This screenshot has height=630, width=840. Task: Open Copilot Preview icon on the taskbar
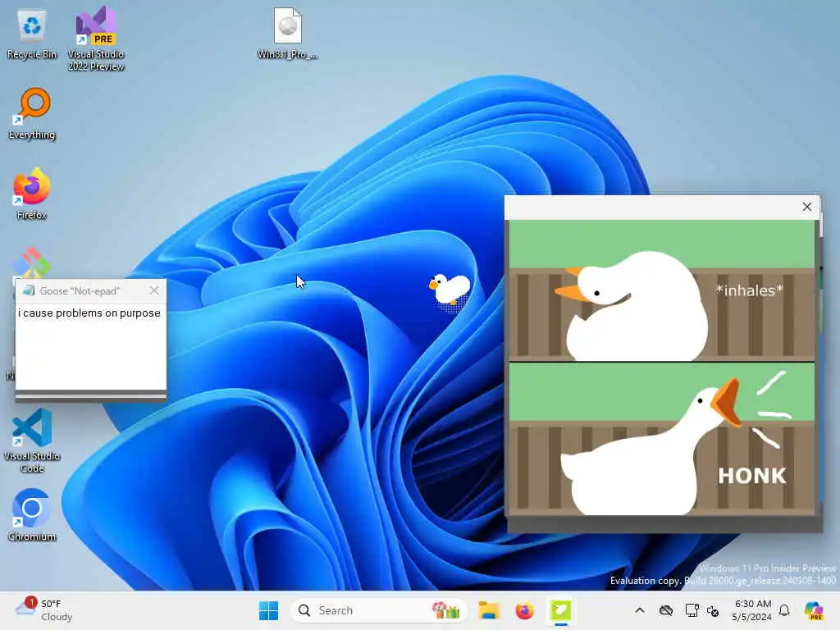(x=814, y=610)
